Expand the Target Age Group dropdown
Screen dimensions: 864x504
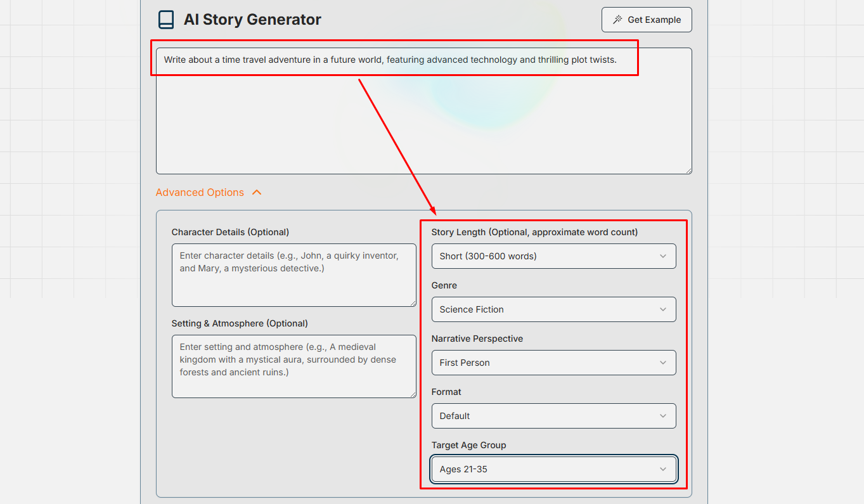point(553,469)
